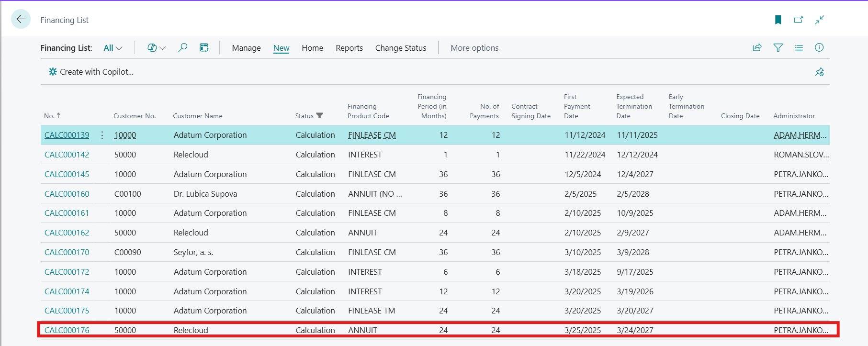Open record CALC000176 link
The image size is (868, 346).
[x=67, y=330]
